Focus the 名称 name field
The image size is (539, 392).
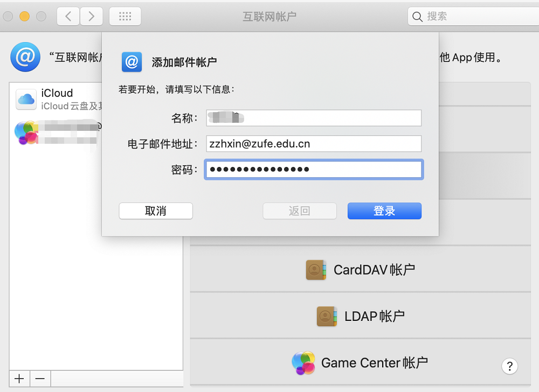314,118
